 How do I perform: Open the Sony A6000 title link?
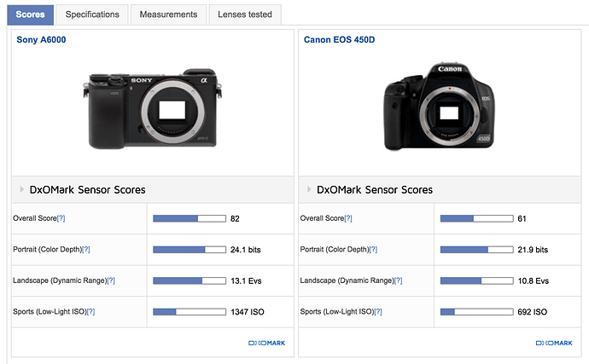pyautogui.click(x=41, y=40)
